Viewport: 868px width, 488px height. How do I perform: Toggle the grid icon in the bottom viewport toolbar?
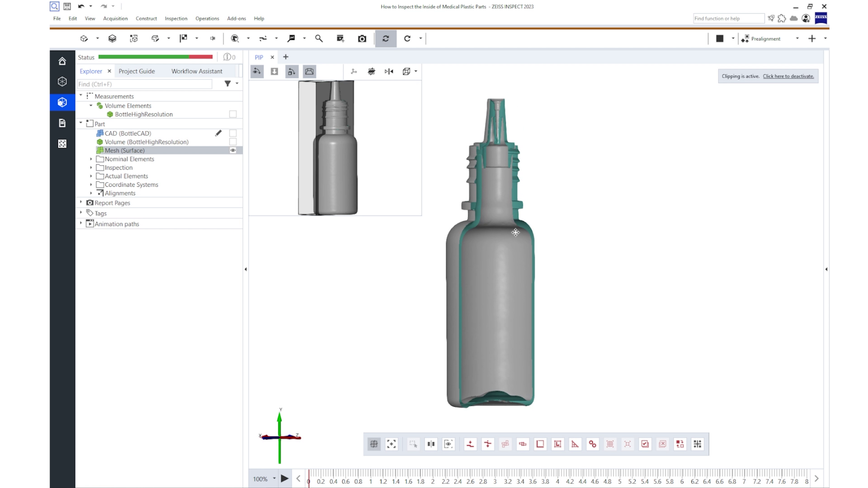pos(373,444)
